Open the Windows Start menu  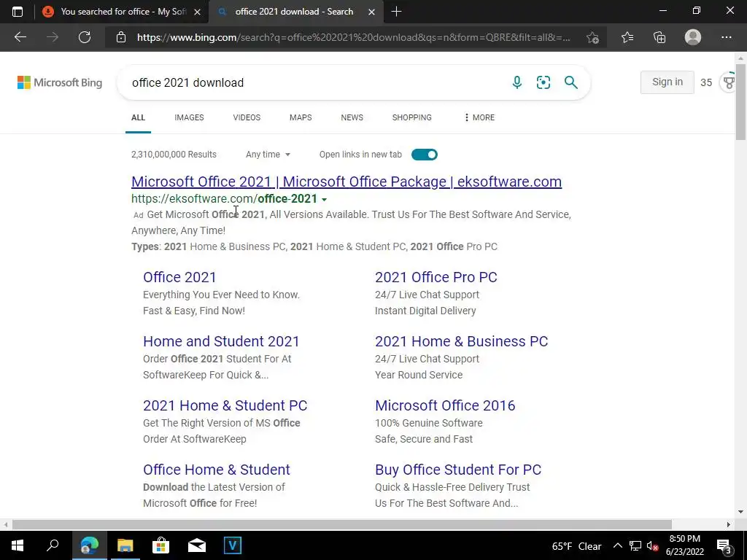[x=18, y=545]
